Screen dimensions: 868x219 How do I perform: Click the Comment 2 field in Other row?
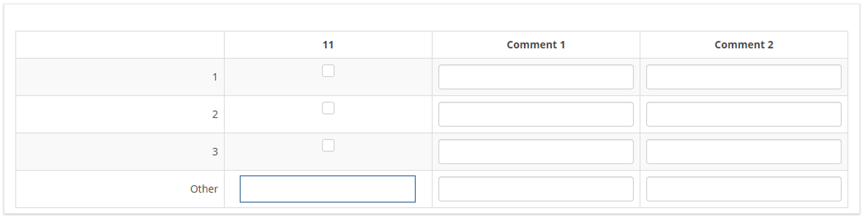tap(743, 189)
